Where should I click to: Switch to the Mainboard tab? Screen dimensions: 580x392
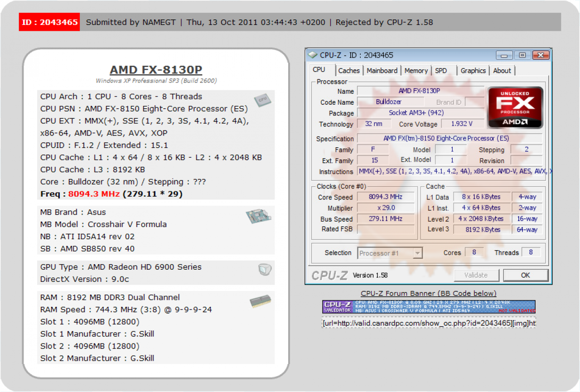[382, 71]
